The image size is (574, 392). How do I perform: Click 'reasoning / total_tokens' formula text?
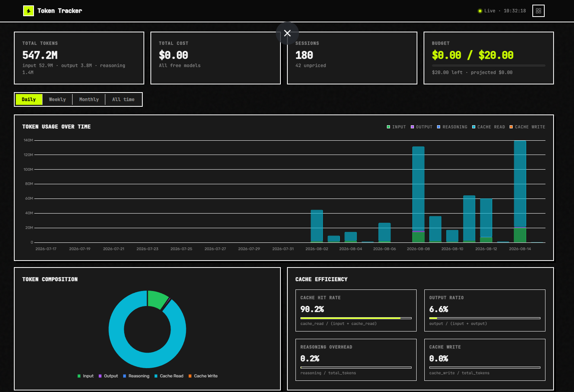click(328, 373)
